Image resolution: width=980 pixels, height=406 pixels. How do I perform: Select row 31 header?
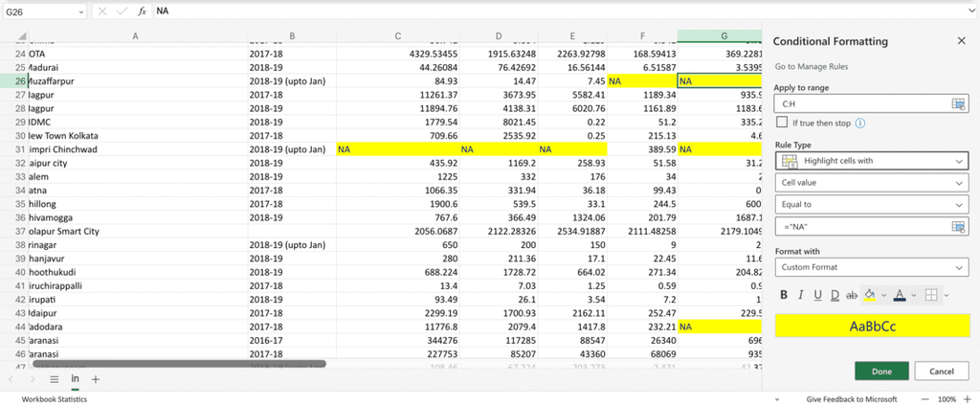pyautogui.click(x=13, y=149)
